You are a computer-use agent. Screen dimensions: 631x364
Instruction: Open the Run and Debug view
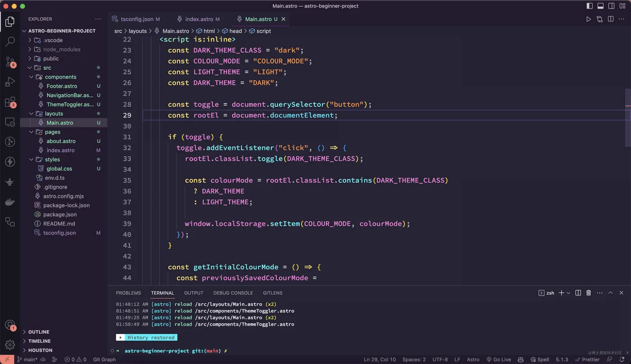10,82
